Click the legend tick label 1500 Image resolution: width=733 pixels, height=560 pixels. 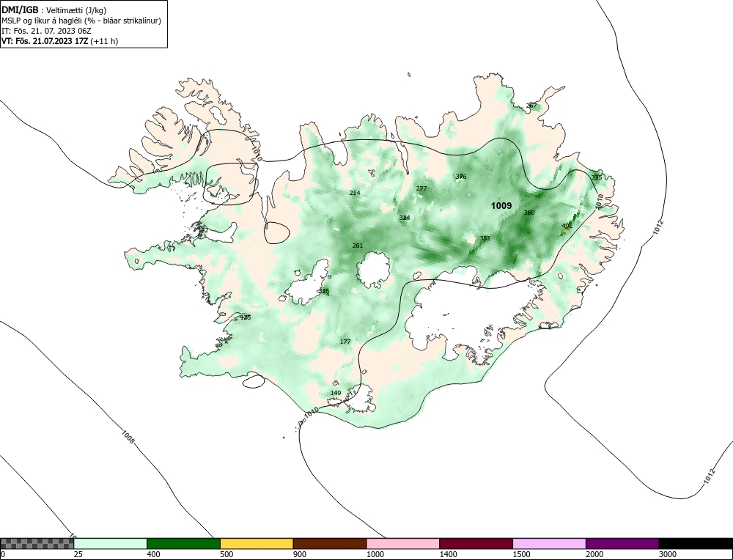(x=521, y=554)
